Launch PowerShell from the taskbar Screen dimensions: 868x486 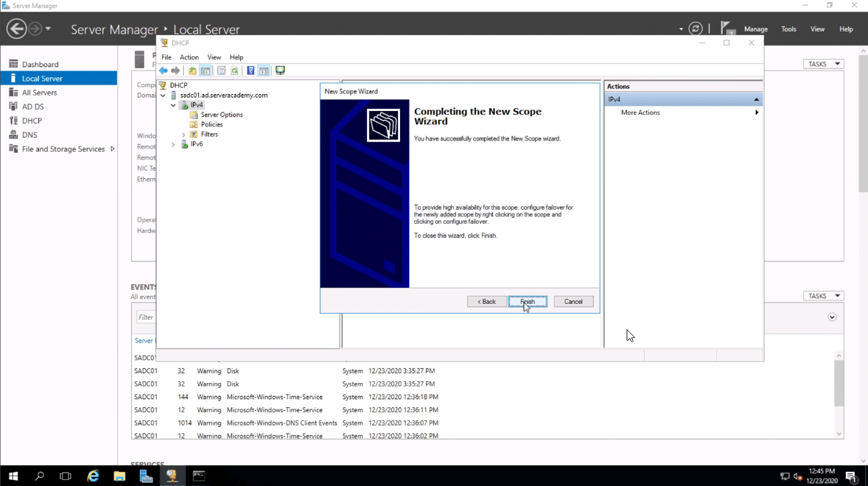point(198,476)
